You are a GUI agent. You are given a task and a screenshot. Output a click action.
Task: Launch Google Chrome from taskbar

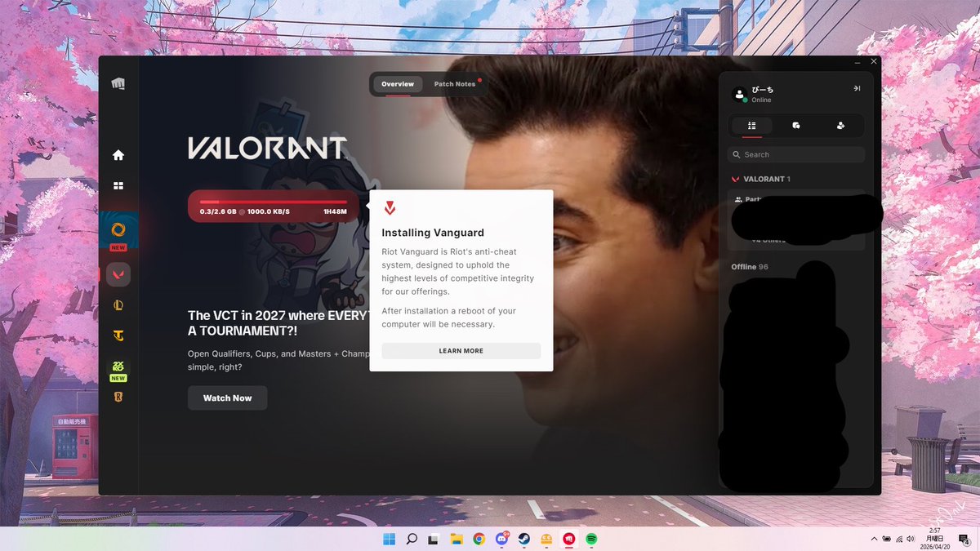pyautogui.click(x=479, y=539)
